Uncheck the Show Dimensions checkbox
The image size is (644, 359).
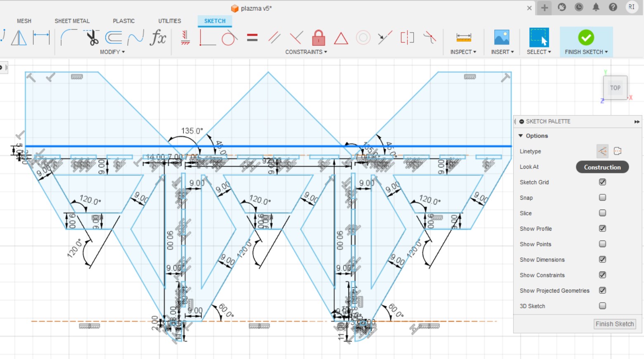pos(602,259)
